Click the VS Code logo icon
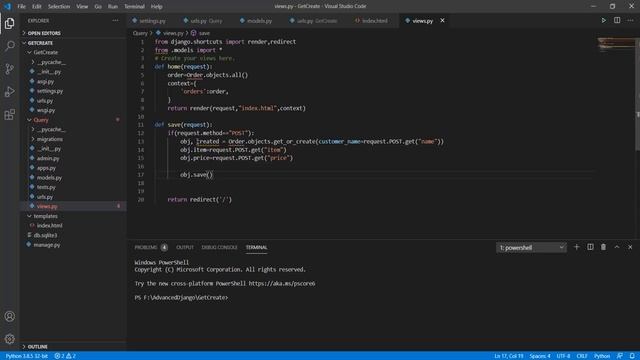Screen dimensions: 640x360 click(x=7, y=6)
